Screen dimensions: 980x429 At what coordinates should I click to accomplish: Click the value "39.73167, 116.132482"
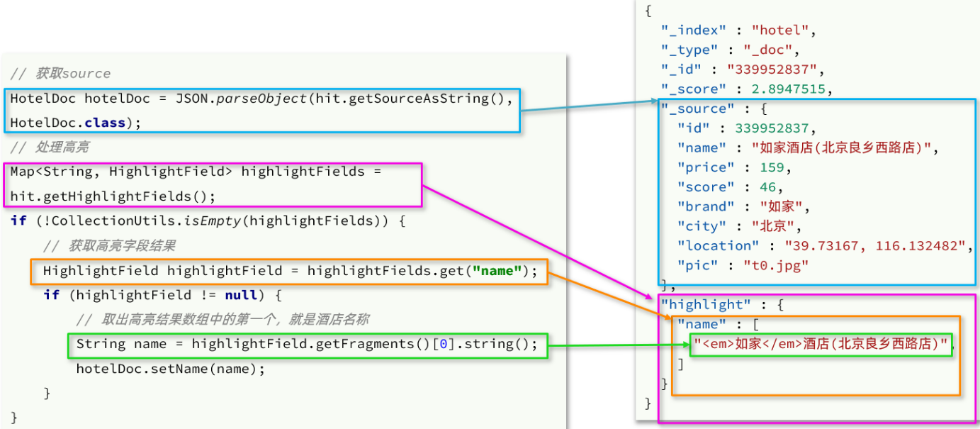click(876, 246)
